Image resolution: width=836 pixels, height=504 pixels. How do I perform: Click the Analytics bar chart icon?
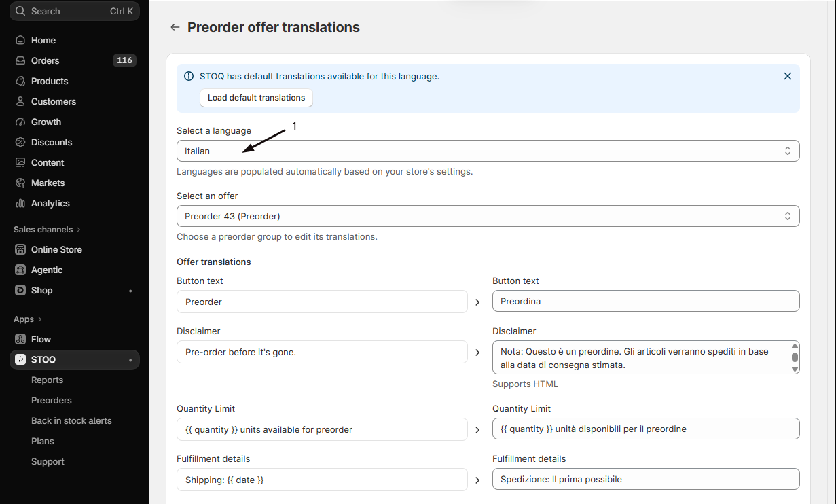[20, 203]
